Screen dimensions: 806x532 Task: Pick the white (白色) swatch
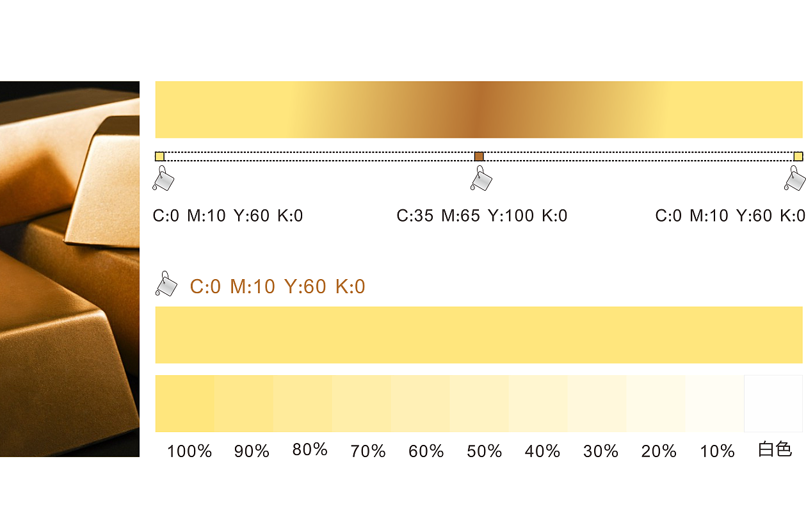point(773,403)
